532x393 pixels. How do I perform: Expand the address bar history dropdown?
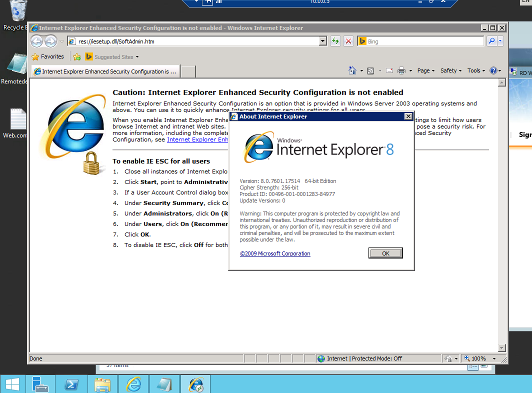tap(323, 41)
